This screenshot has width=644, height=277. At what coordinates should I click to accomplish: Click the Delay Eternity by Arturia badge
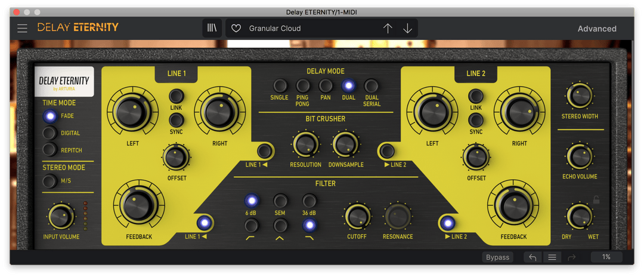point(64,81)
